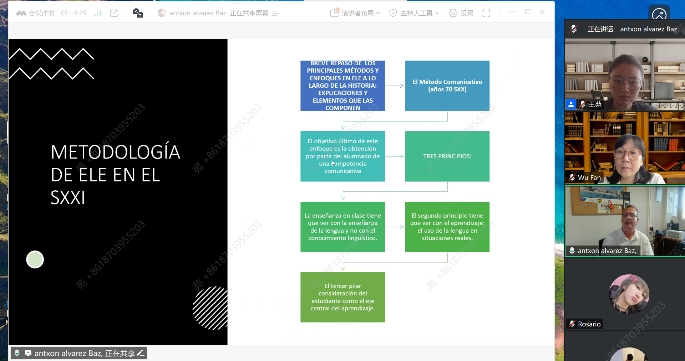Click the floating circular button above video panel
This screenshot has height=361, width=685.
[659, 14]
